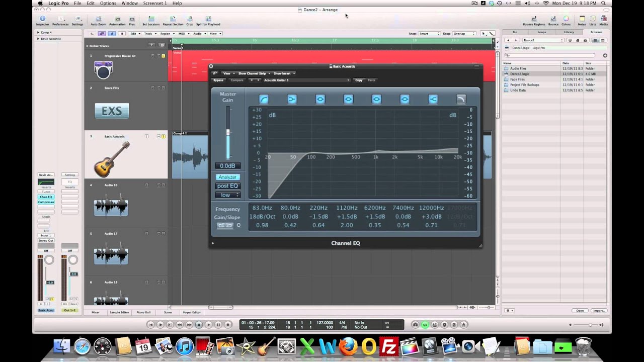Toggle the Q-couple link button
This screenshot has height=362, width=644.
click(225, 225)
